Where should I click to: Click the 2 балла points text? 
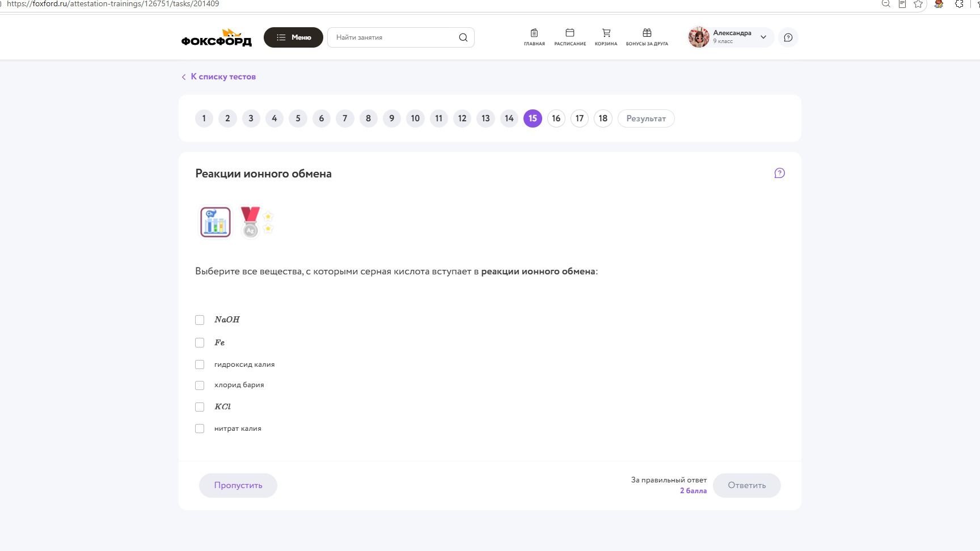click(693, 491)
